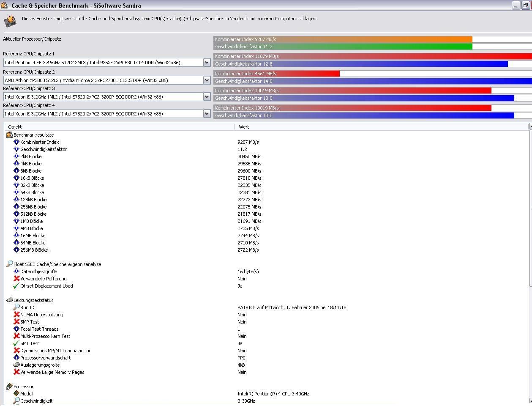Screen dimensions: 532x406
Task: Select the 32kB Blöcke row
Action: click(x=267, y=185)
